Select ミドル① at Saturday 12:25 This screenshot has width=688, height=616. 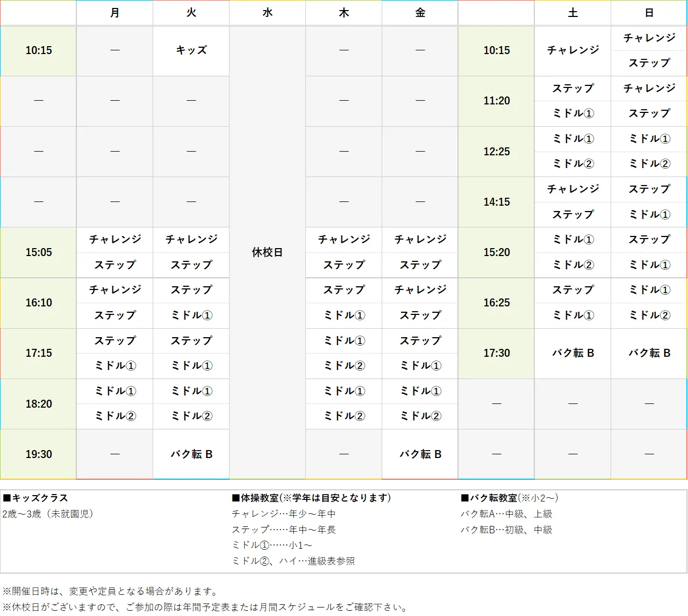point(572,139)
